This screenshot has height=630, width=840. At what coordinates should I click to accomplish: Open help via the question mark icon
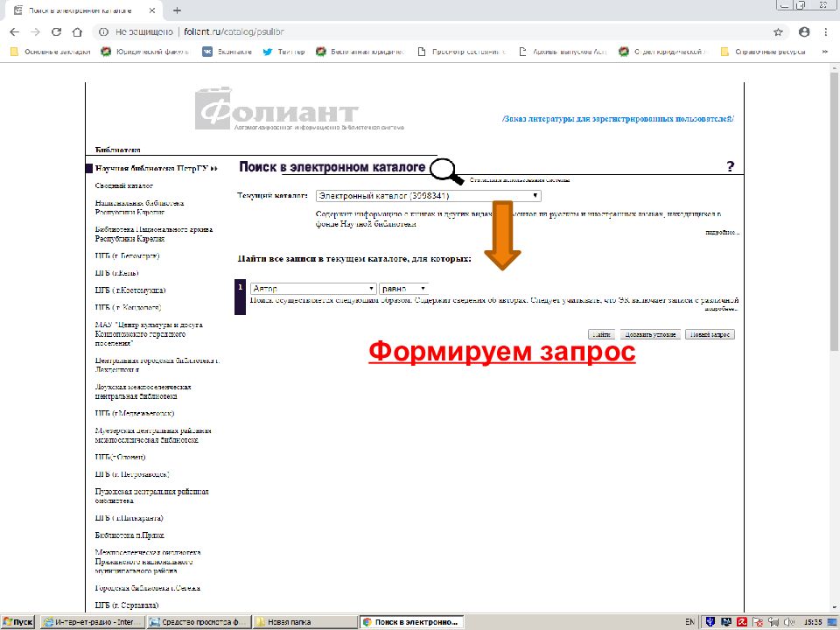coord(730,167)
